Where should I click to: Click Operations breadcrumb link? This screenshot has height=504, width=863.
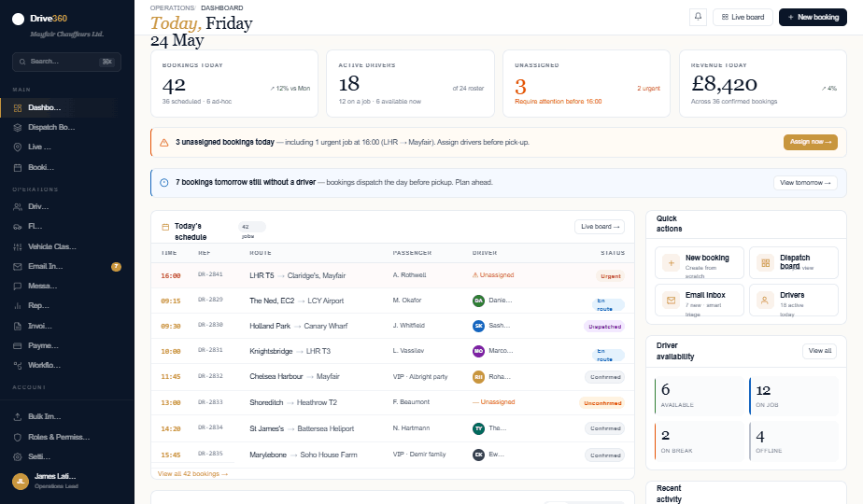point(172,7)
